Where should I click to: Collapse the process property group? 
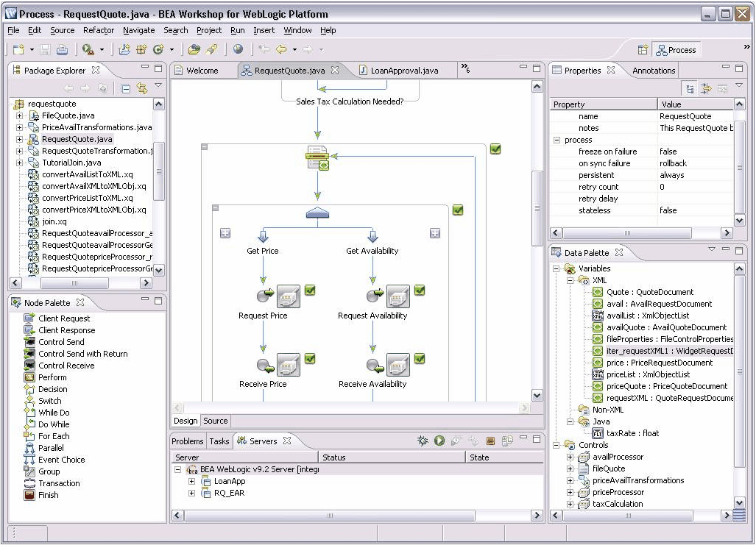pyautogui.click(x=557, y=140)
